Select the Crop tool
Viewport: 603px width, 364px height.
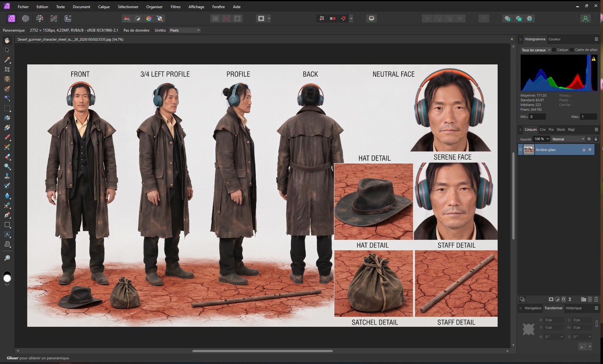[x=7, y=69]
